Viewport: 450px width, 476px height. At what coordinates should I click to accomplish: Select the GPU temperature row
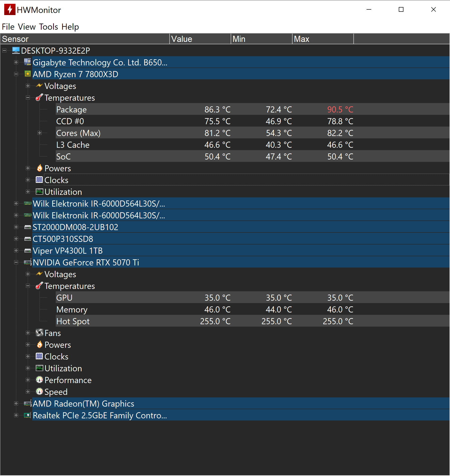[x=253, y=298]
